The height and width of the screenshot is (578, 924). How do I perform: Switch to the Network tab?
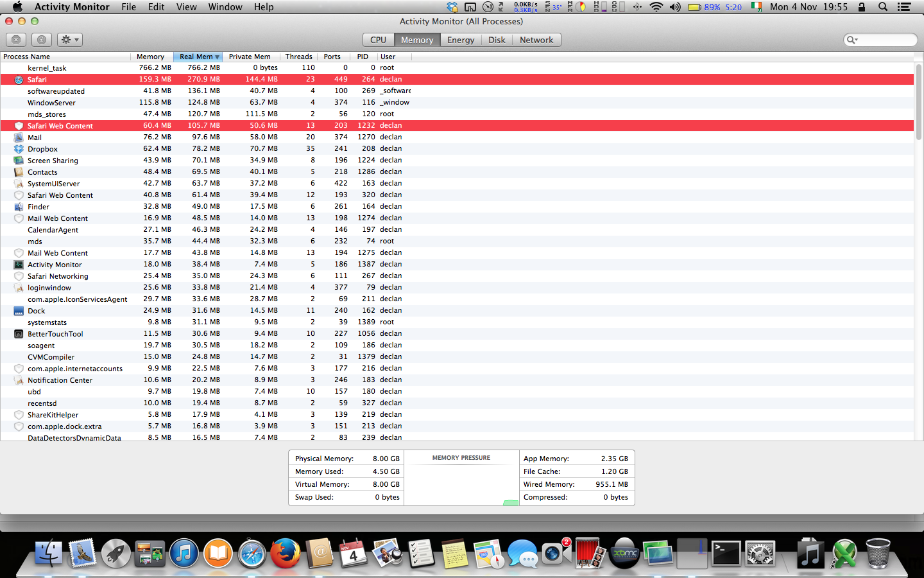(536, 40)
